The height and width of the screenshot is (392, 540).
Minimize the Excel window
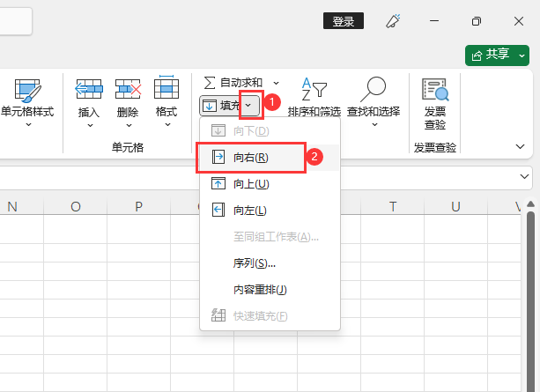(434, 21)
